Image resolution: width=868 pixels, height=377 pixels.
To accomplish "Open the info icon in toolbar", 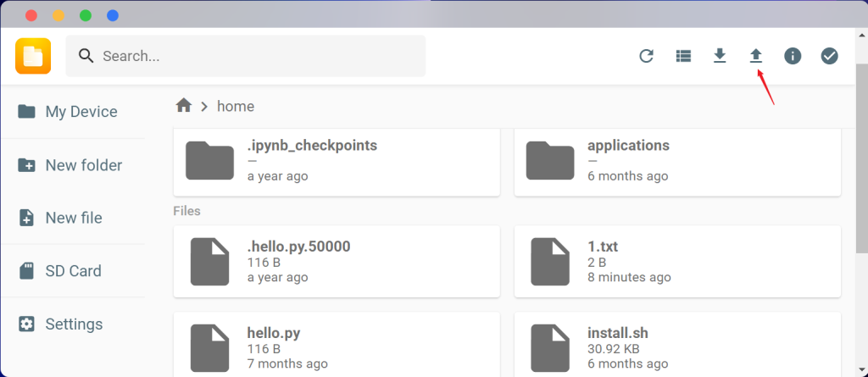I will (793, 56).
